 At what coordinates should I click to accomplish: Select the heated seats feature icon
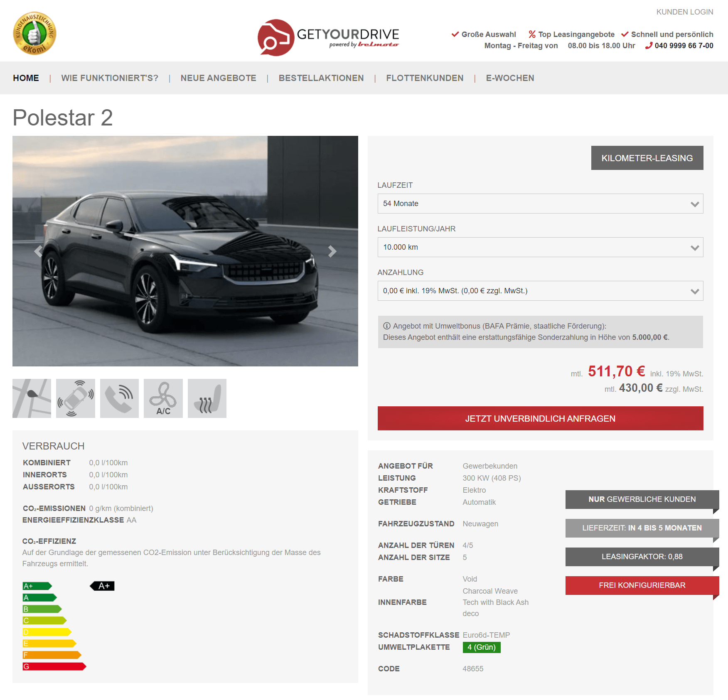click(207, 398)
